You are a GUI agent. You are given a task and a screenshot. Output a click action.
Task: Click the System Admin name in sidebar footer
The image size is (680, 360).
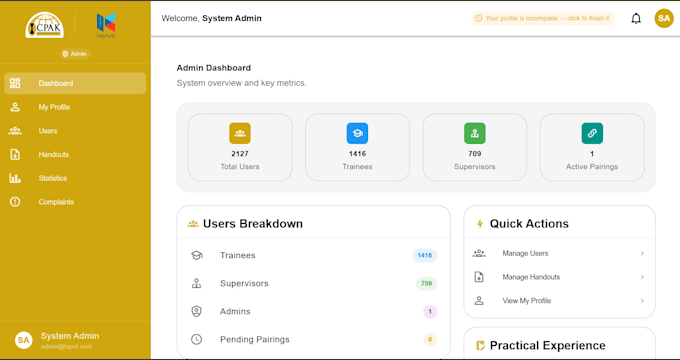coord(70,336)
